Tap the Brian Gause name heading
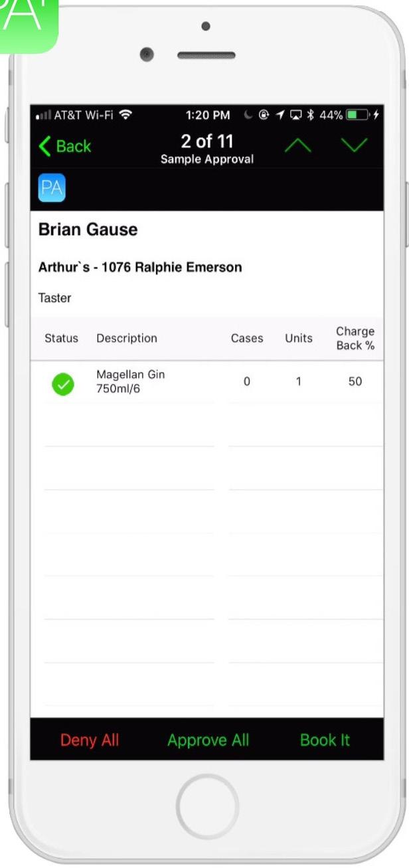The image size is (409, 868). click(x=88, y=230)
